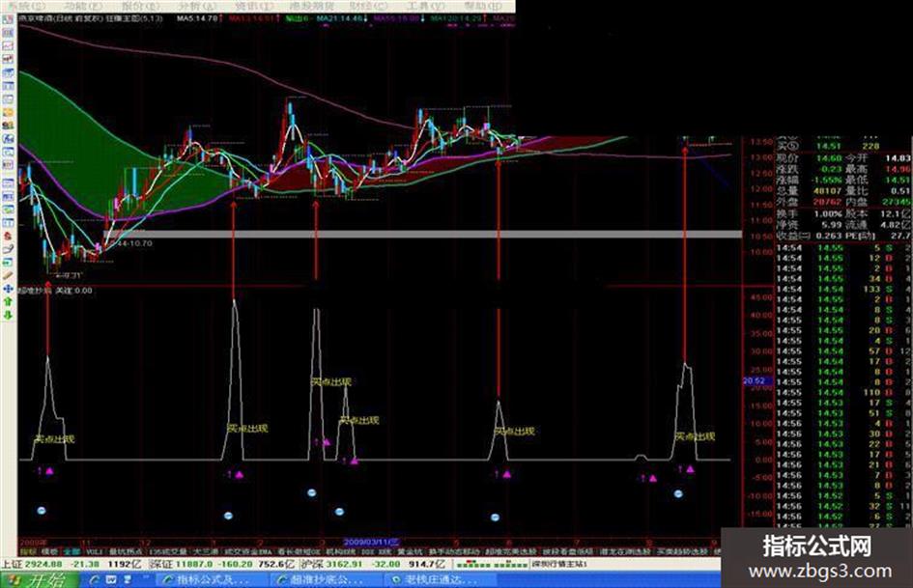Click the 深证 11887.0 index in status bar
The image size is (913, 588).
[181, 564]
